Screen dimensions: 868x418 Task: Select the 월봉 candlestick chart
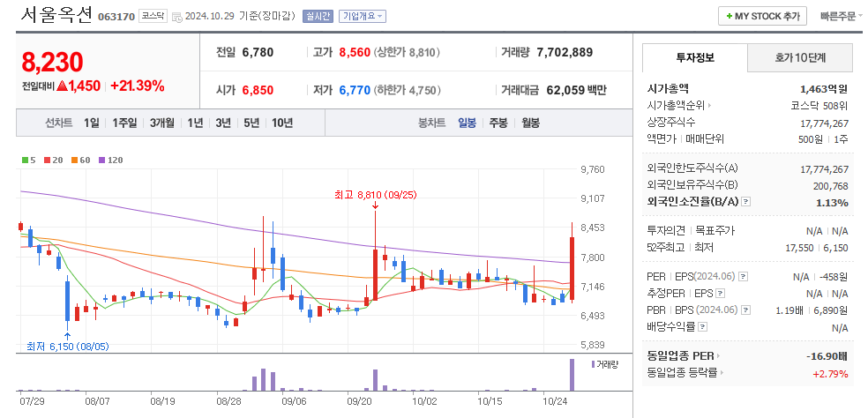pyautogui.click(x=530, y=123)
